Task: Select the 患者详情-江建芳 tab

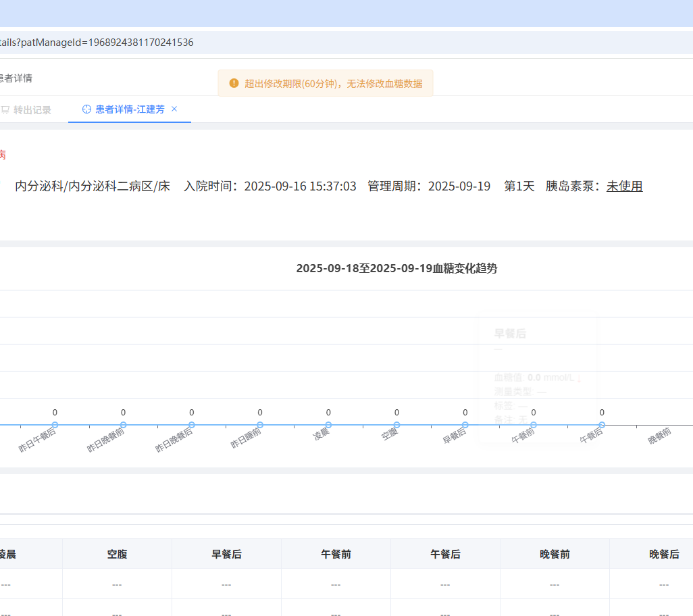Action: [130, 109]
